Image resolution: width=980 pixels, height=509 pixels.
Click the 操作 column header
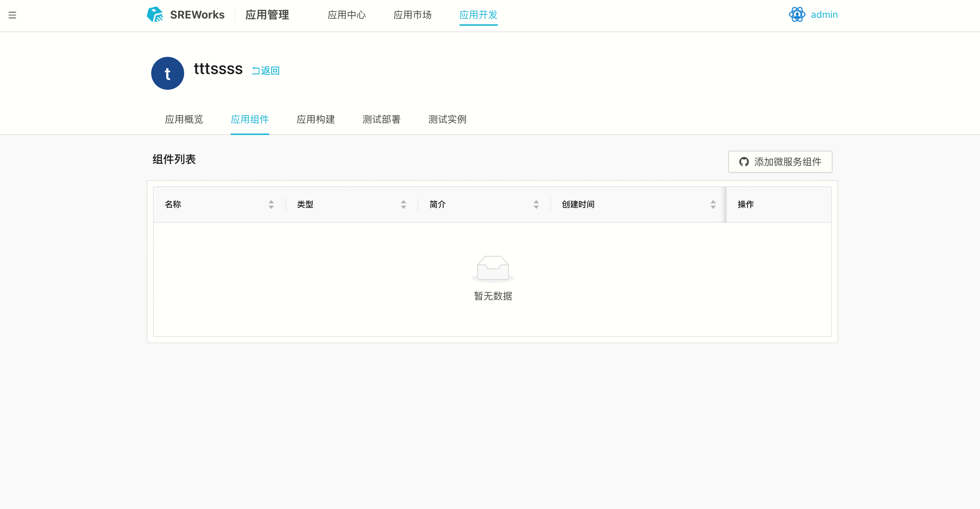[745, 204]
